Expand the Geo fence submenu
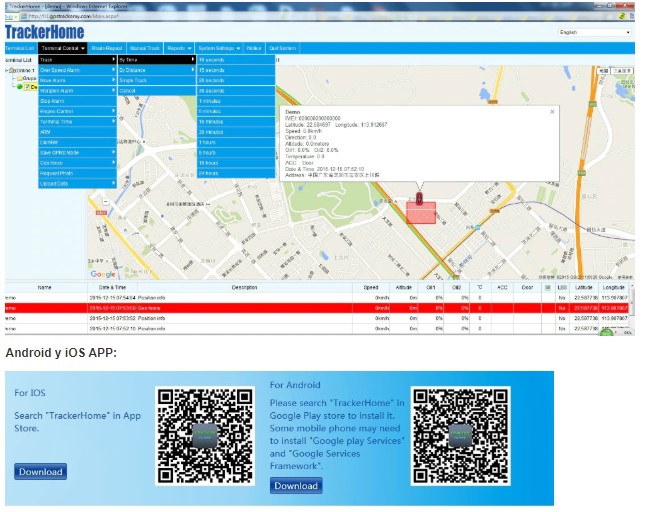Screen dimensions: 648x512 pos(78,163)
